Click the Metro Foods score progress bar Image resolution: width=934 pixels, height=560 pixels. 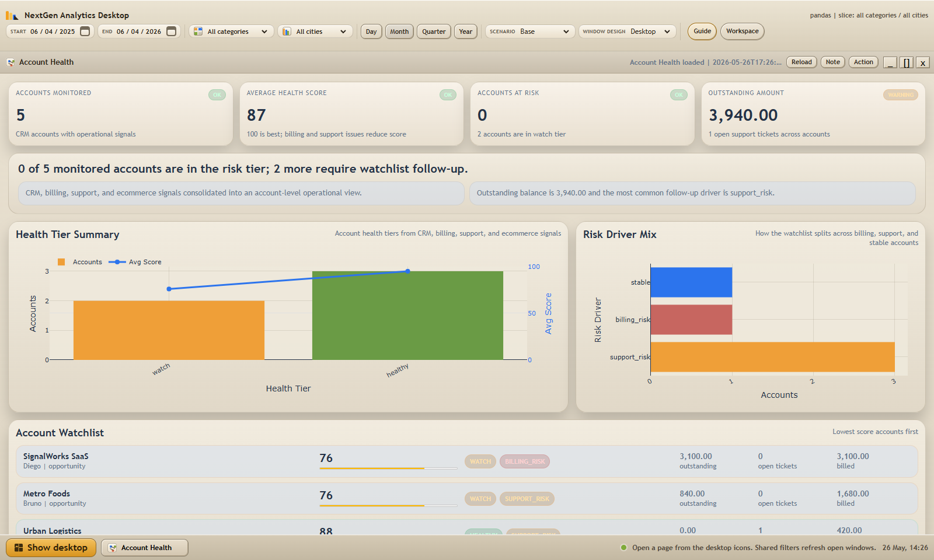coord(388,505)
